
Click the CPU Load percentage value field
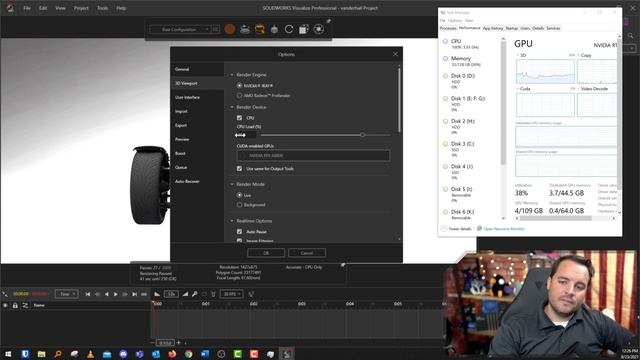click(x=246, y=135)
